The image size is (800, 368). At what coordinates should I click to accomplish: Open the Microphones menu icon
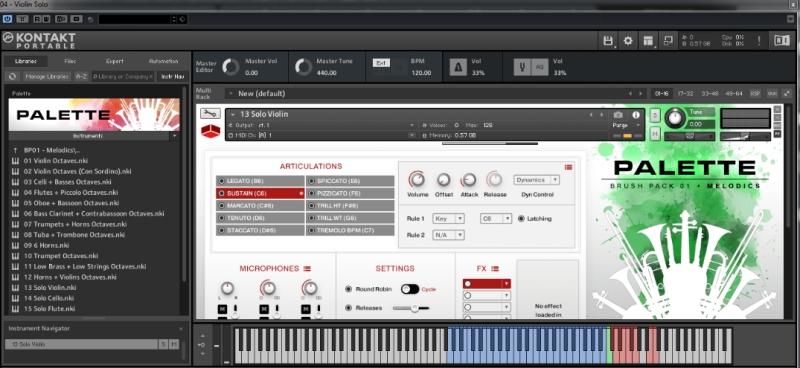307,268
